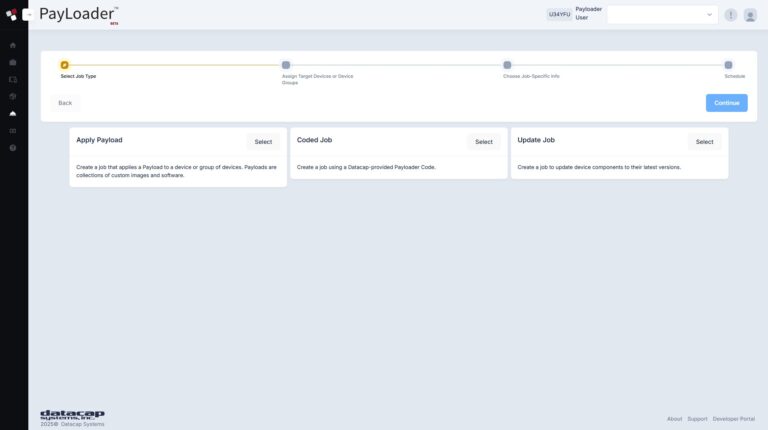
Task: Click the Update Job description text
Action: click(599, 167)
